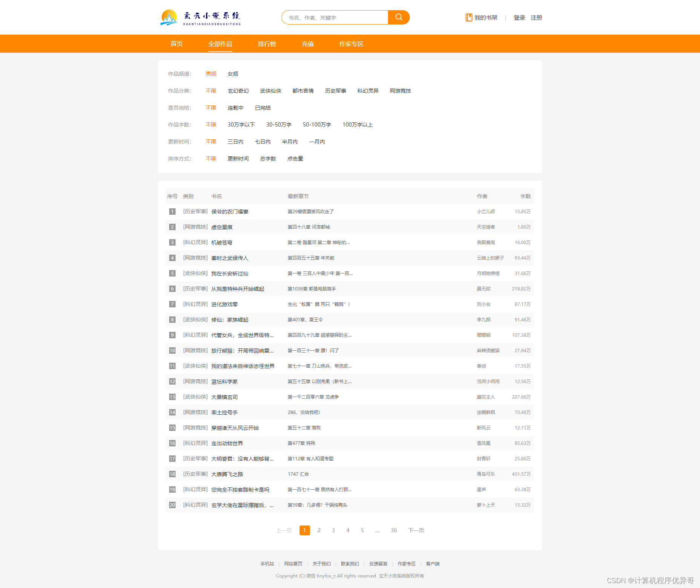Screen dimensions: 700x588
Task: Select 不限 in 作品分类 row
Action: pos(211,91)
